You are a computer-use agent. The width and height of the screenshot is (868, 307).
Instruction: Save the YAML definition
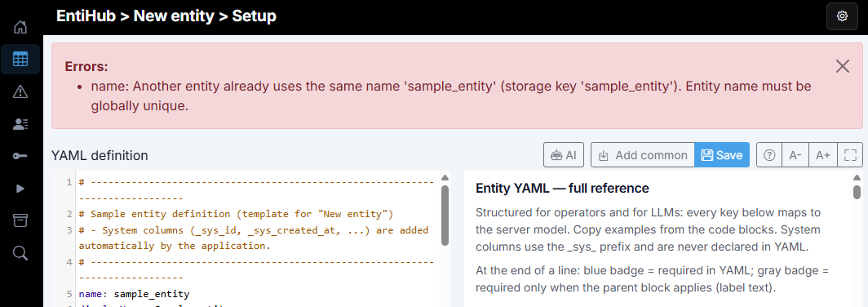pyautogui.click(x=722, y=155)
